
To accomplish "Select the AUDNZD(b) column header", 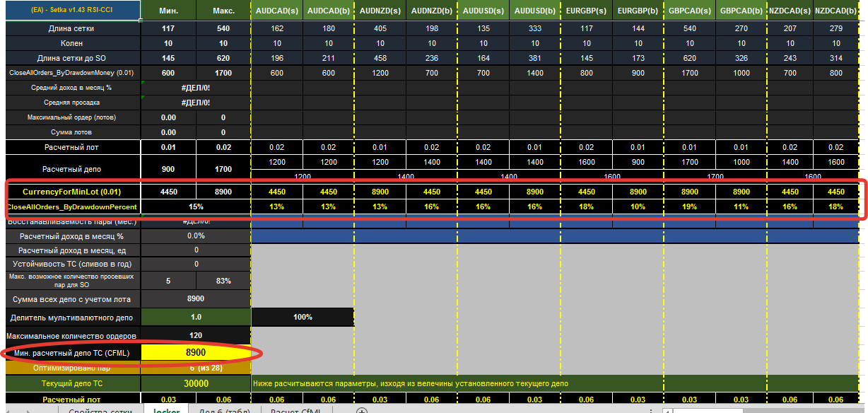I will 431,12.
